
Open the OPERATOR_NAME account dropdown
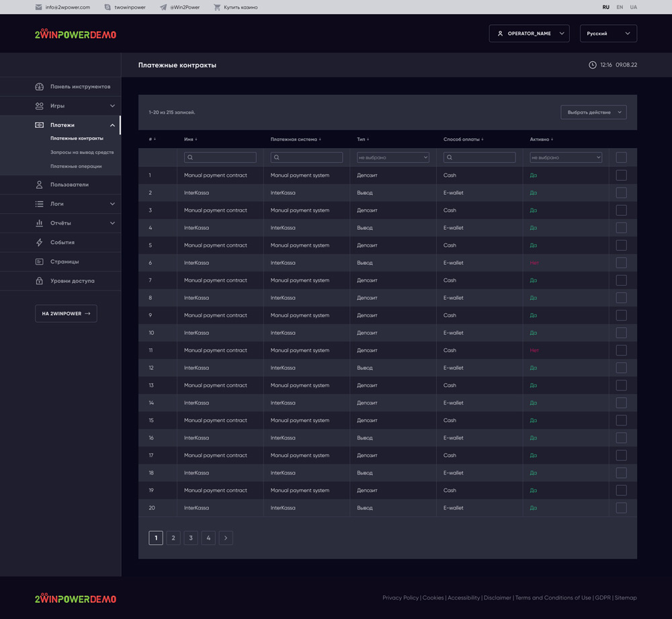point(529,34)
